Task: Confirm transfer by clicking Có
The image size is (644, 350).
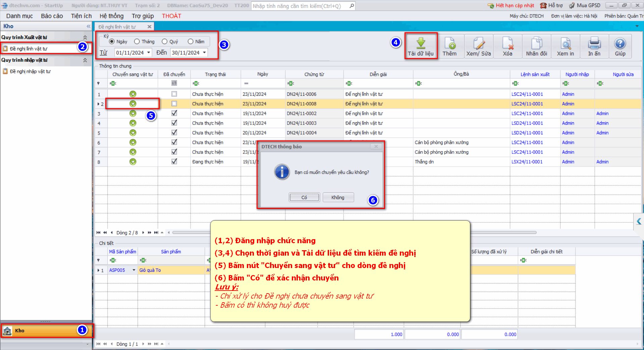Action: [x=304, y=198]
